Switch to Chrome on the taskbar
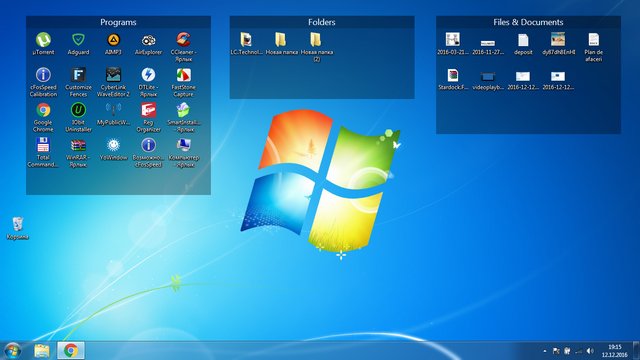 71,351
